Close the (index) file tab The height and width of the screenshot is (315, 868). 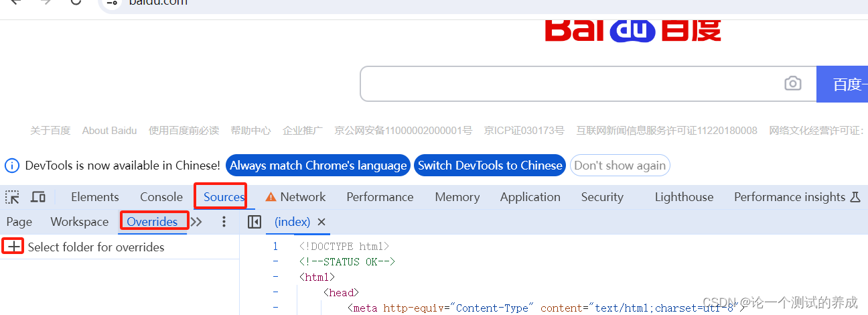point(321,222)
